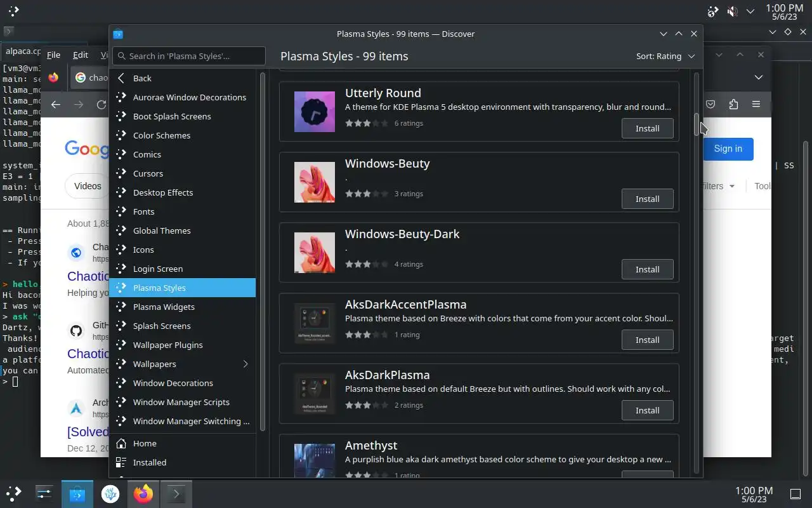Click the Discover vertical scrollbar handle

coord(697,124)
